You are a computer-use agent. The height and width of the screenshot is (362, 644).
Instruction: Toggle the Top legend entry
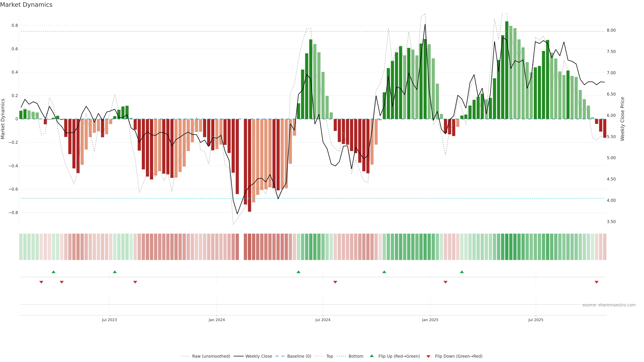click(x=330, y=356)
